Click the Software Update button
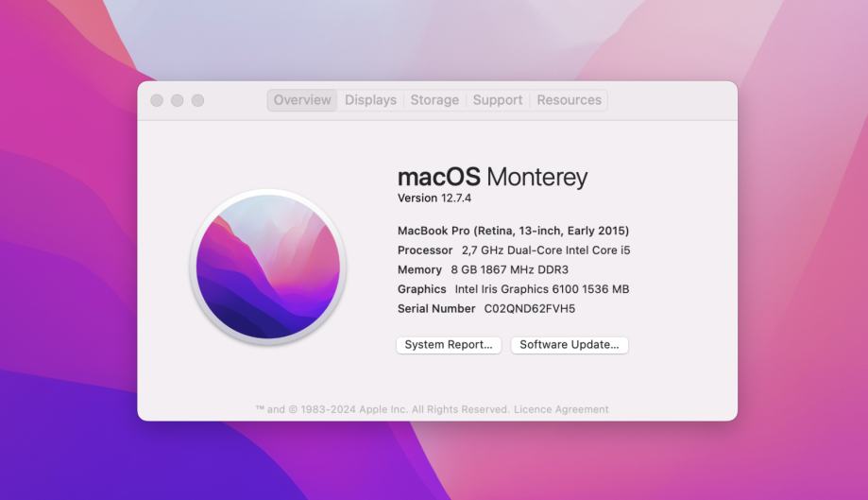 pos(570,344)
